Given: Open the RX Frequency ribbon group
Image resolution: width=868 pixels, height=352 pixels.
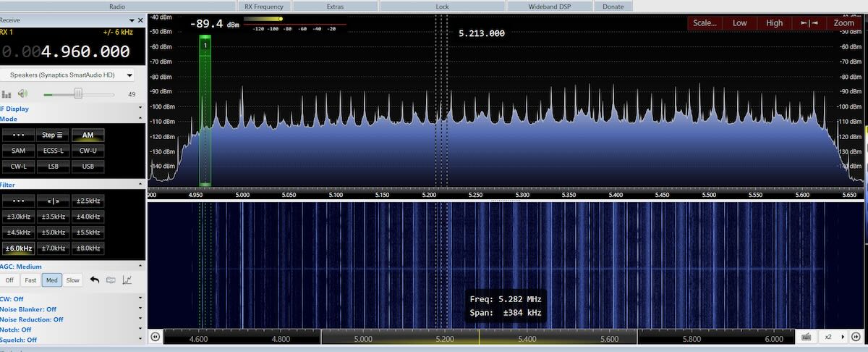Looking at the screenshot, I should [263, 6].
